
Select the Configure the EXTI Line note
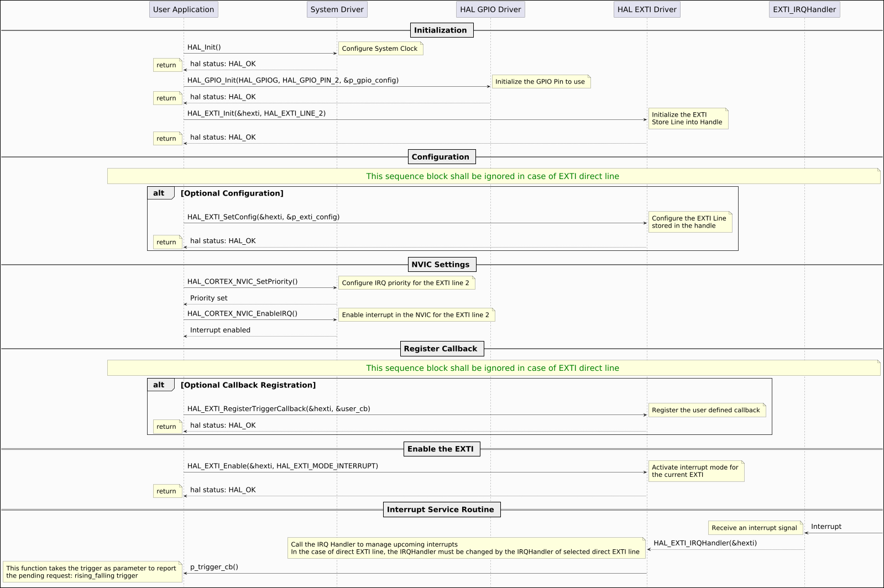click(x=690, y=222)
